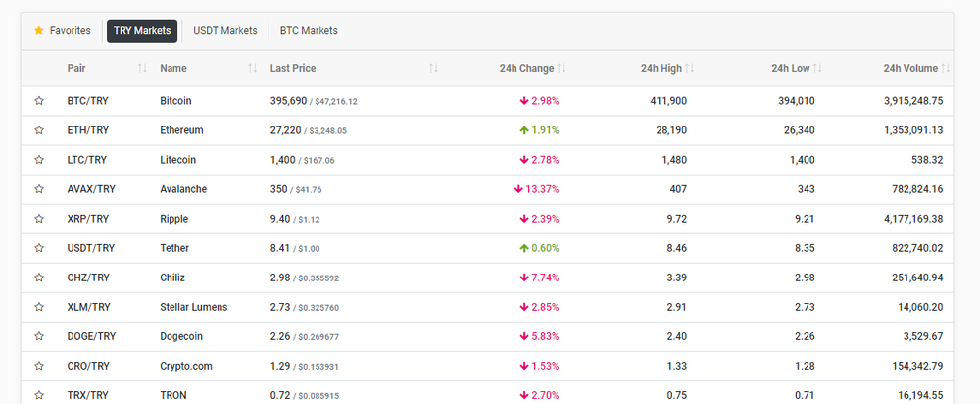The height and width of the screenshot is (404, 980).
Task: Click the 24h Change header label
Action: 526,69
